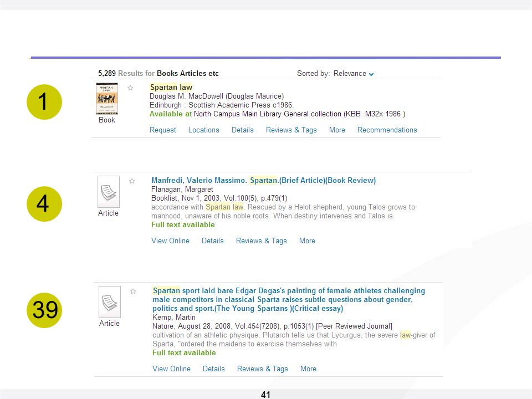532x399 pixels.
Task: Open Reviews & Tags for Manfredi review
Action: [261, 241]
